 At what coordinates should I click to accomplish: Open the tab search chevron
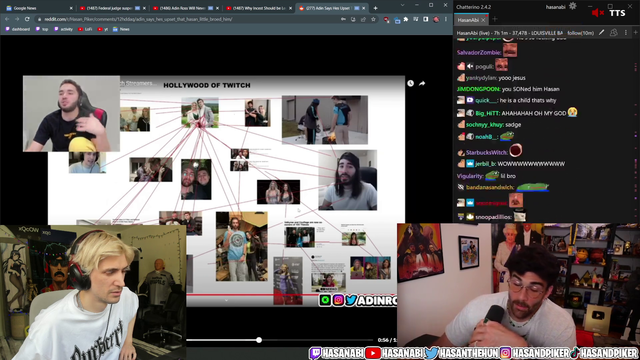coord(402,5)
